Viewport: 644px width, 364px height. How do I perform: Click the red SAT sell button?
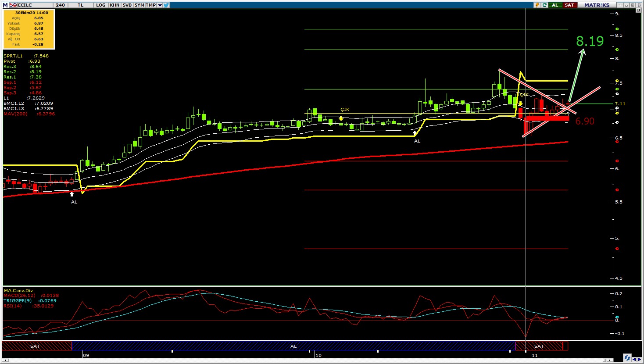(569, 5)
